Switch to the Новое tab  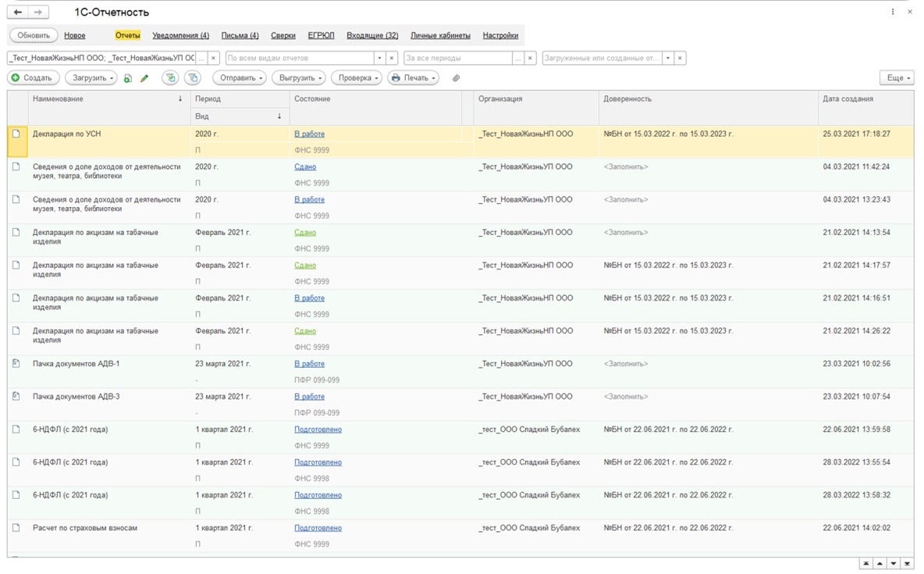(75, 35)
